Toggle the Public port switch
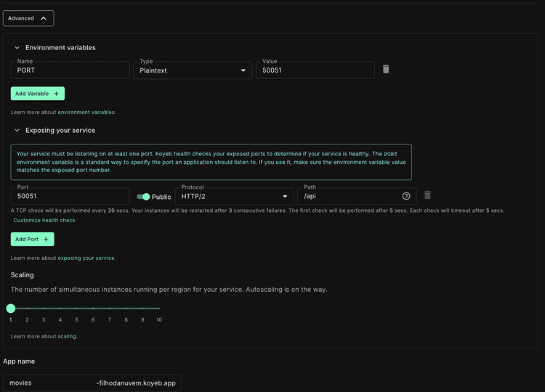 pos(144,197)
